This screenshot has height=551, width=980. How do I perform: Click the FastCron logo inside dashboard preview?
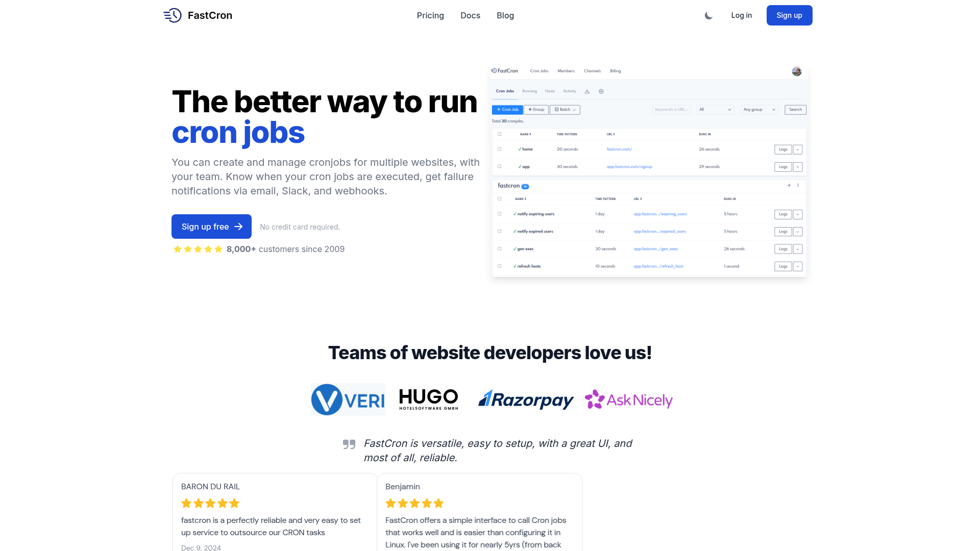coord(504,71)
